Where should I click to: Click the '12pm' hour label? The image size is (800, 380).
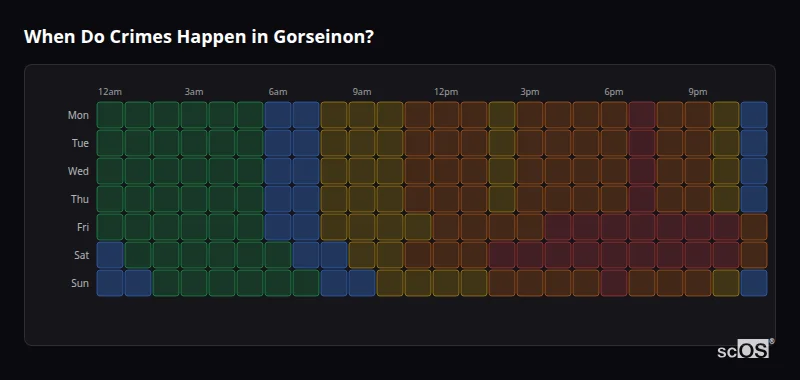point(446,92)
